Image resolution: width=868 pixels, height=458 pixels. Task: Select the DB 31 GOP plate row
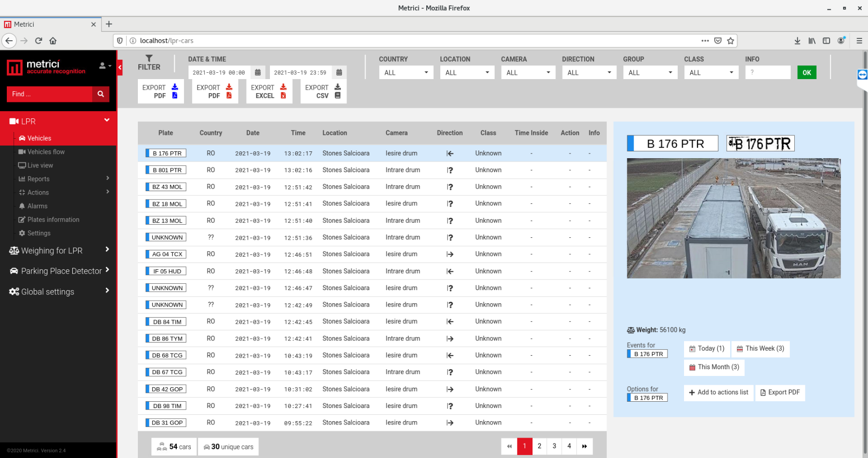point(372,423)
